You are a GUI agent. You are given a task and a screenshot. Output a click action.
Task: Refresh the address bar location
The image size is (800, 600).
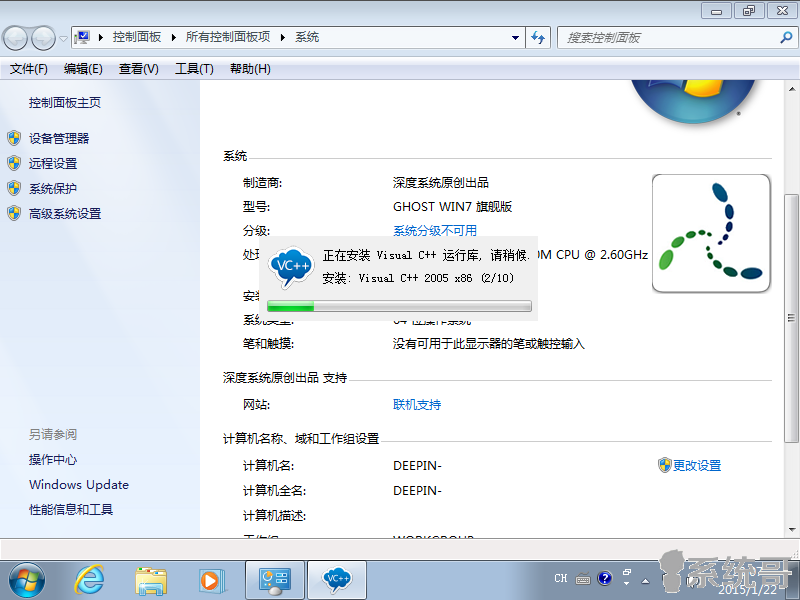point(538,38)
